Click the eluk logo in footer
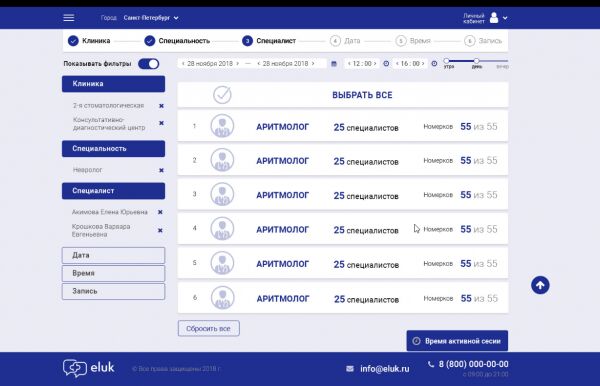 point(88,368)
